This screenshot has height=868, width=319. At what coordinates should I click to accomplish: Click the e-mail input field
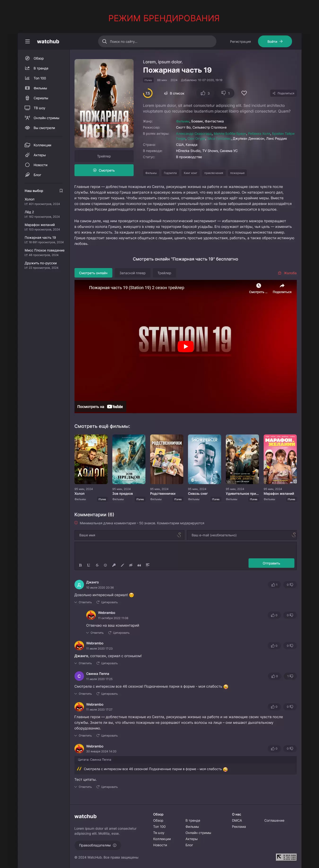242,535
